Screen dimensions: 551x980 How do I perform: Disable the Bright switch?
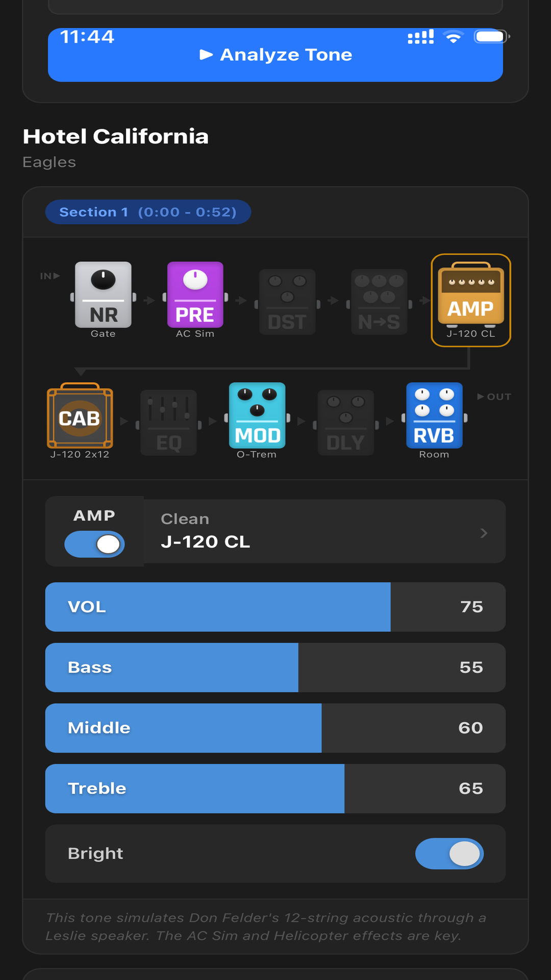(x=449, y=853)
